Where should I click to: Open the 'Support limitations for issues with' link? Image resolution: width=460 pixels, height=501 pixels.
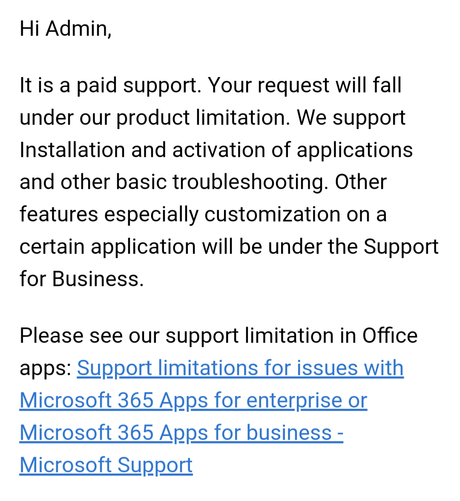click(240, 369)
